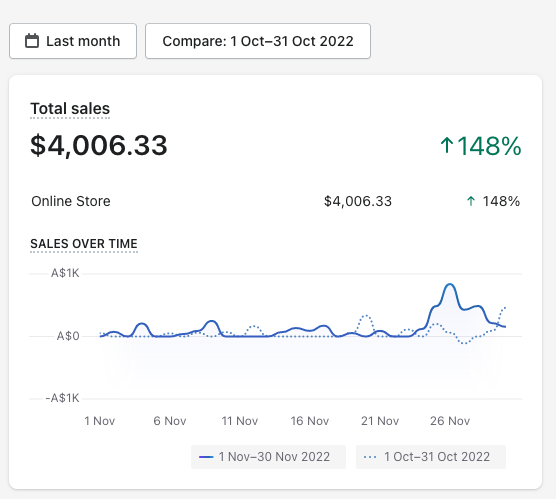556x499 pixels.
Task: Click the calendar icon in Last month button
Action: 32,41
